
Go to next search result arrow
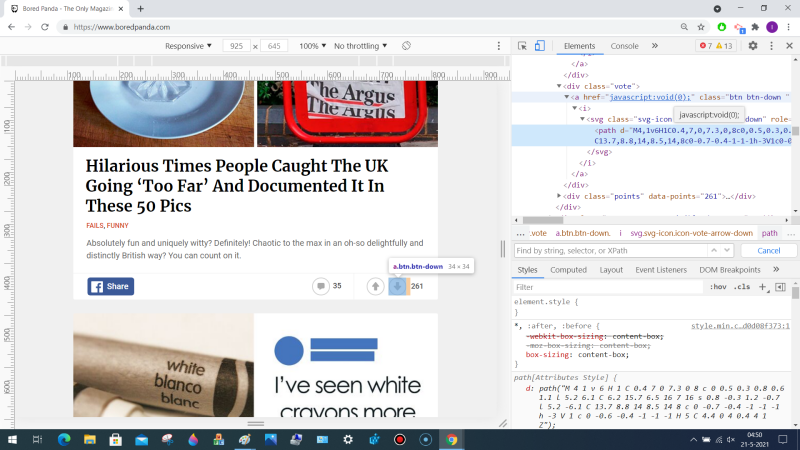pyautogui.click(x=727, y=251)
